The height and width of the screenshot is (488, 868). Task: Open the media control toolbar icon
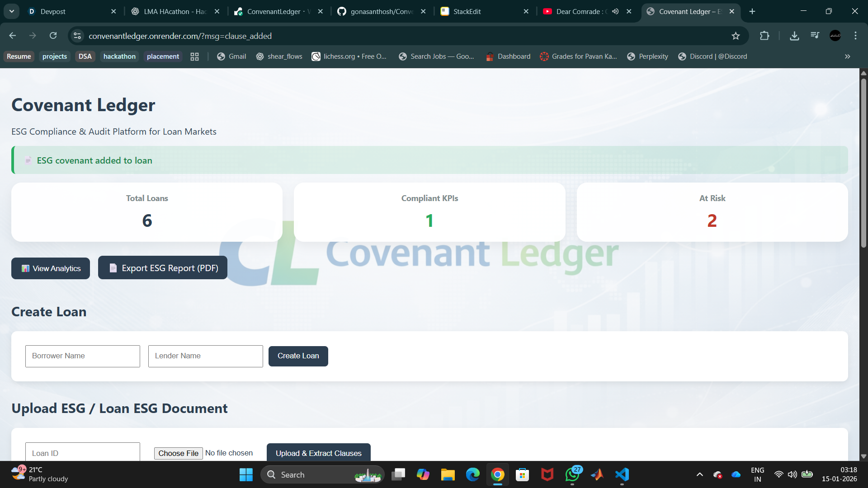[815, 36]
